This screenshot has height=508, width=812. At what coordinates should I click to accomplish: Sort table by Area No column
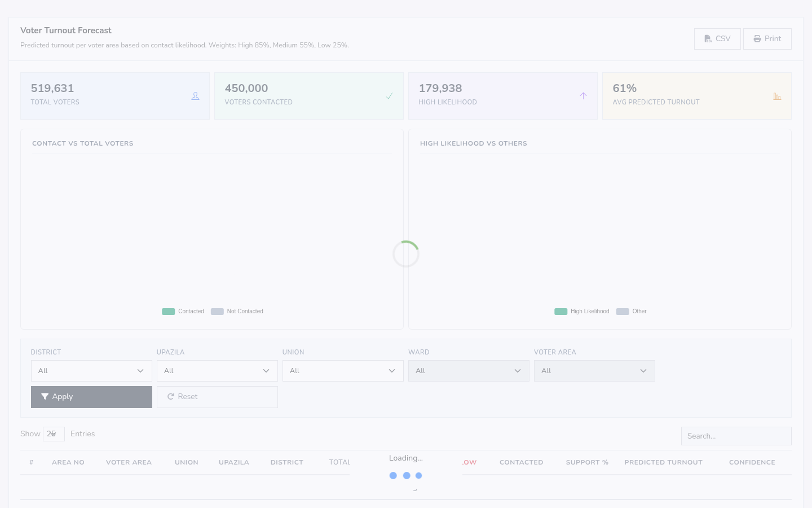coord(68,462)
